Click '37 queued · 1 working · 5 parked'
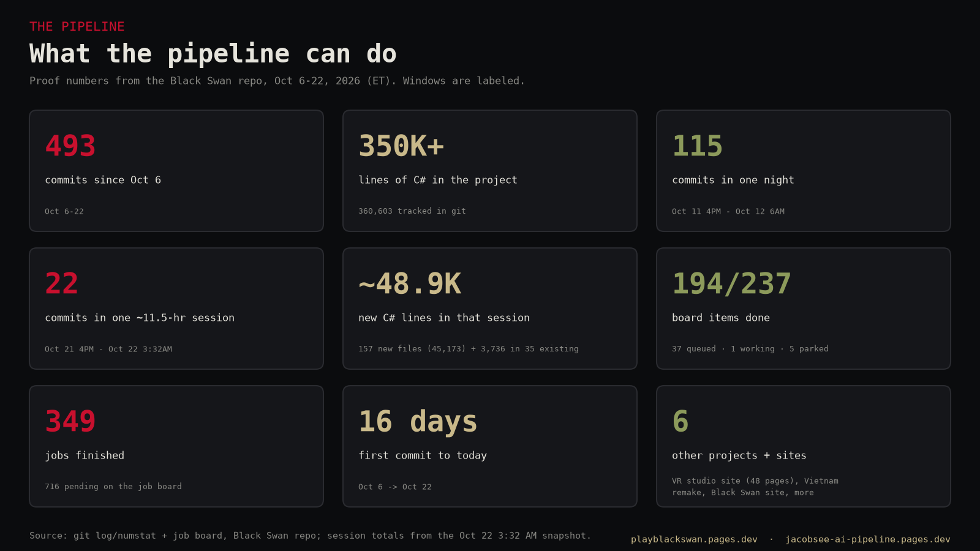This screenshot has height=551, width=980. (x=750, y=349)
